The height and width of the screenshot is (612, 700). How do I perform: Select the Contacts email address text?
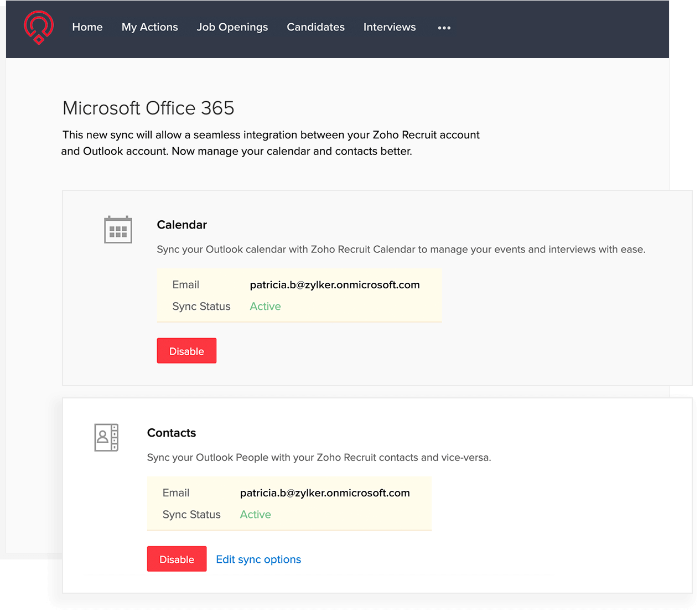point(325,493)
